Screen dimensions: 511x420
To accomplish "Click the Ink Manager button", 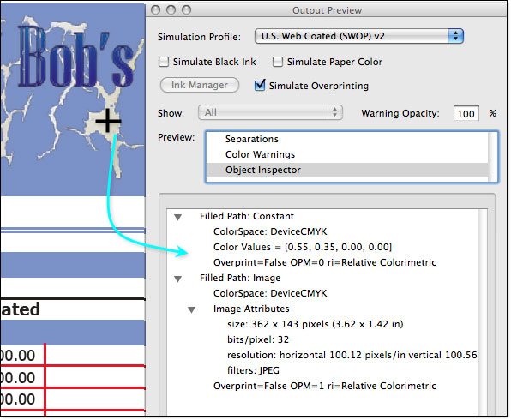I will pos(200,85).
